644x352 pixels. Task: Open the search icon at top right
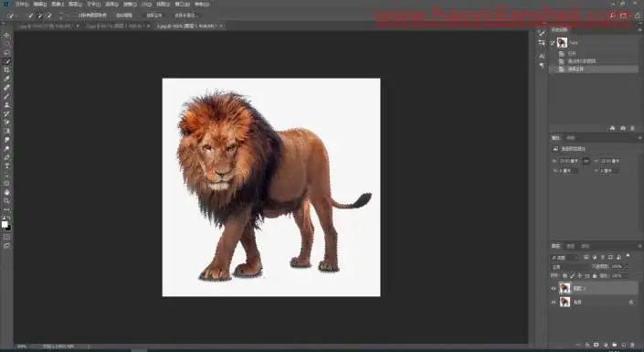click(612, 16)
